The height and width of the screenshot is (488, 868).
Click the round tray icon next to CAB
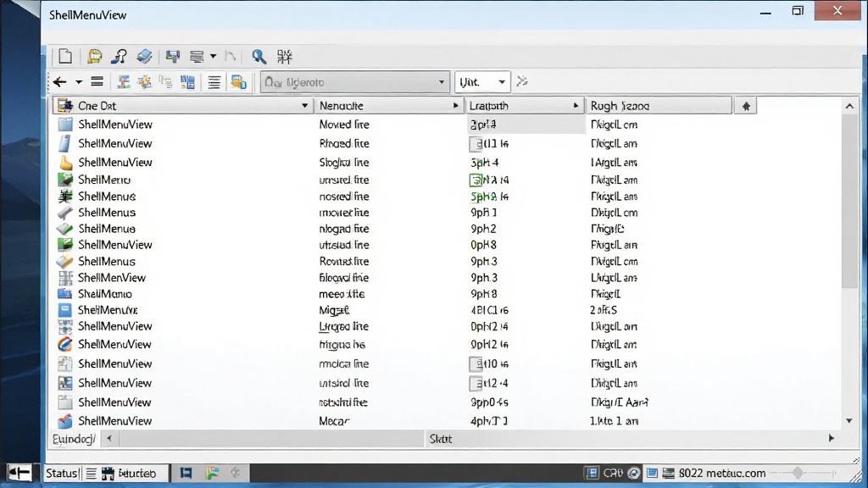pyautogui.click(x=634, y=473)
